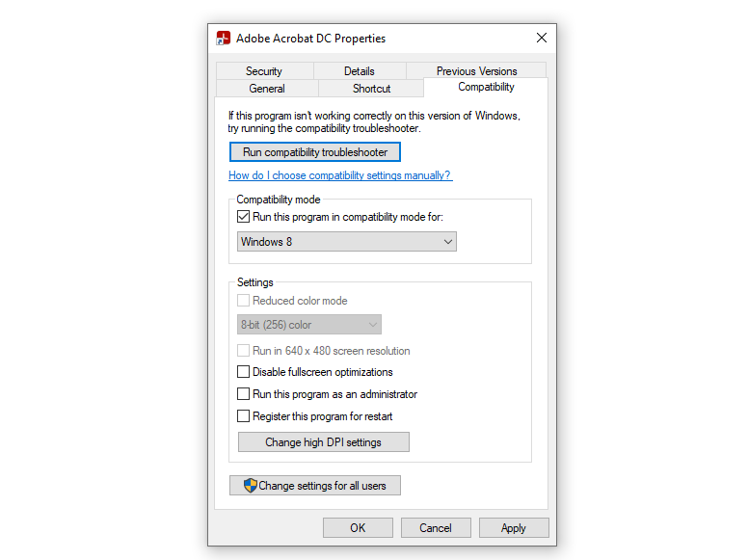Tick Register this program for restart
Viewport: 748px width, 560px height.
(x=243, y=416)
